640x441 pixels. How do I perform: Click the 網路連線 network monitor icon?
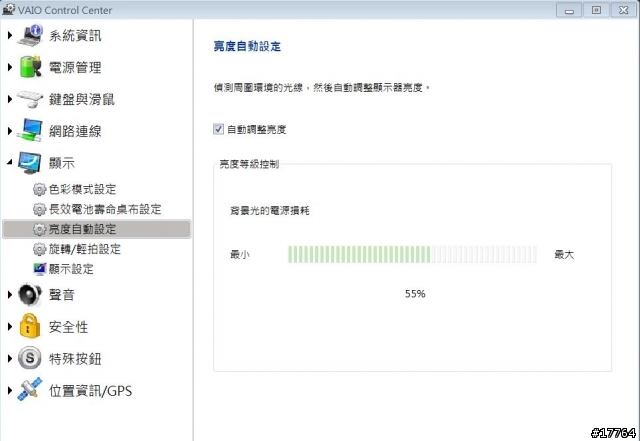click(x=30, y=131)
